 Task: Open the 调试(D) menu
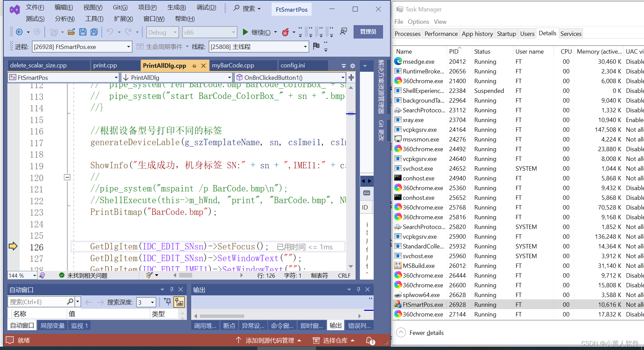206,7
